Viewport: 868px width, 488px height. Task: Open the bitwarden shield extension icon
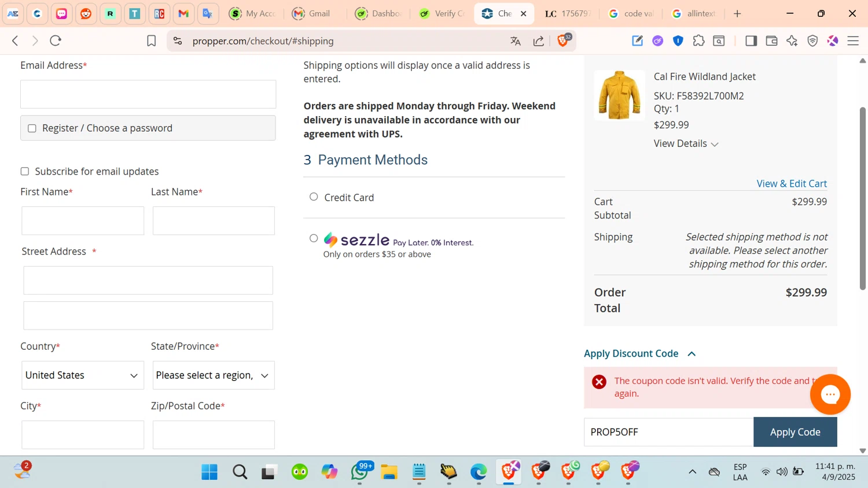coord(678,40)
